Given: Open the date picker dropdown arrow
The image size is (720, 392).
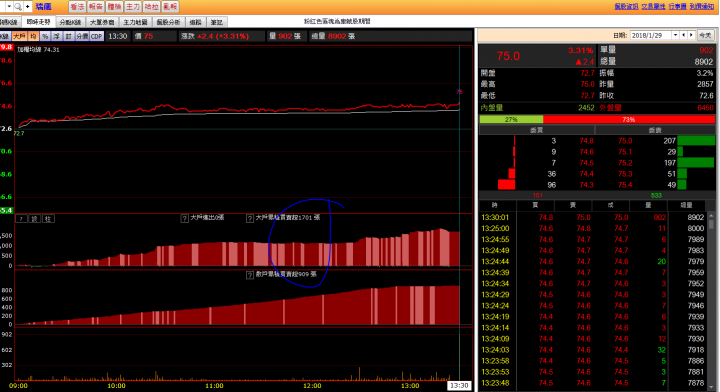Looking at the screenshot, I should 675,35.
